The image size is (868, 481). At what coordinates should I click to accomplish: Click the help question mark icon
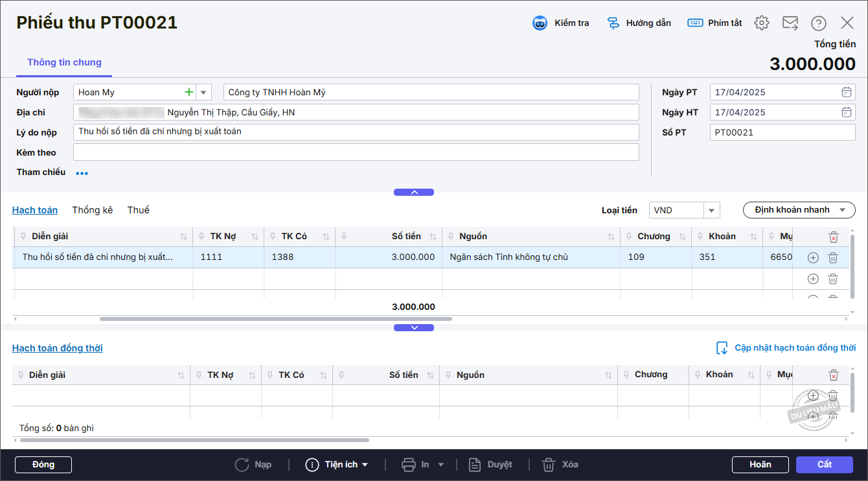[x=819, y=23]
